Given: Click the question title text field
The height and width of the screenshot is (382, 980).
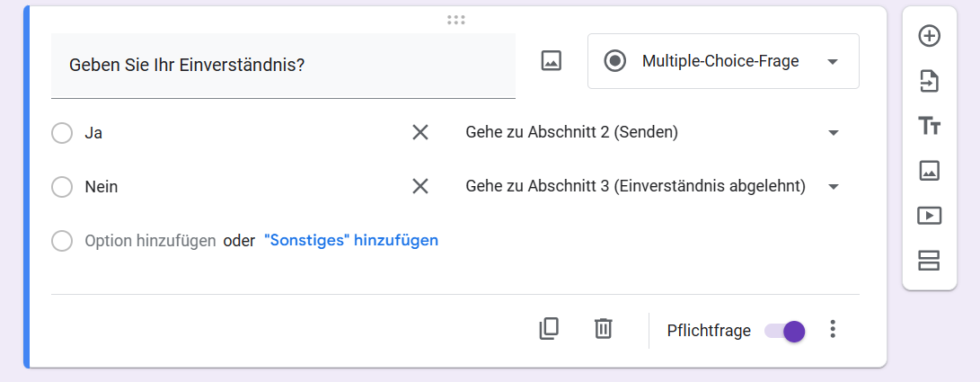Looking at the screenshot, I should pos(283,66).
